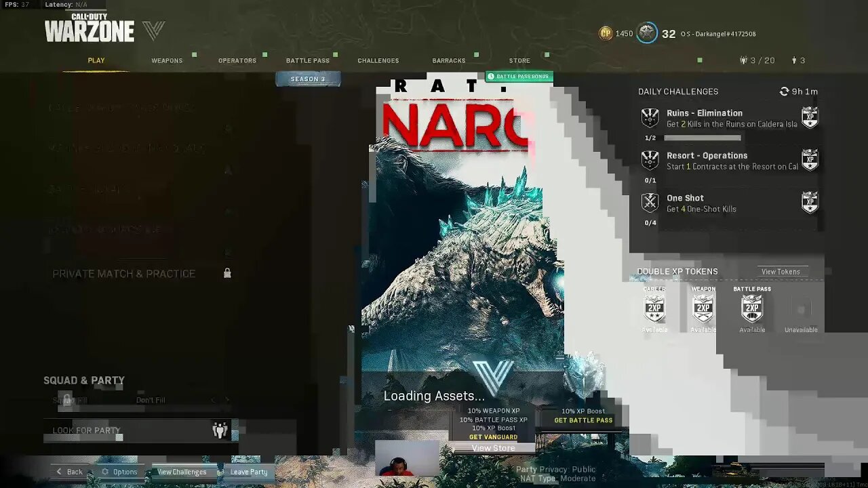Screen dimensions: 868x488
Task: Click the player rank emblem icon
Action: 647,33
